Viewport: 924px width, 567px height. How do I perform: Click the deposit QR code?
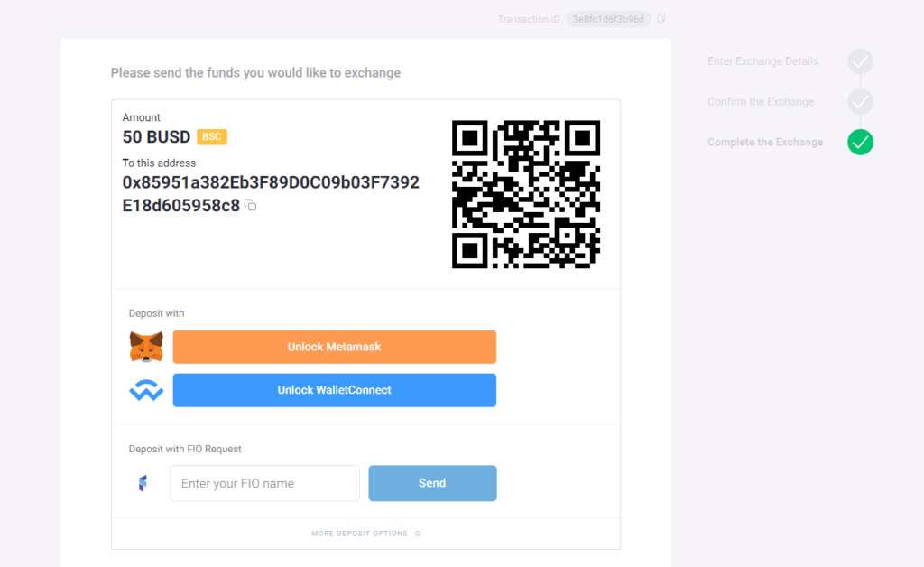point(526,194)
